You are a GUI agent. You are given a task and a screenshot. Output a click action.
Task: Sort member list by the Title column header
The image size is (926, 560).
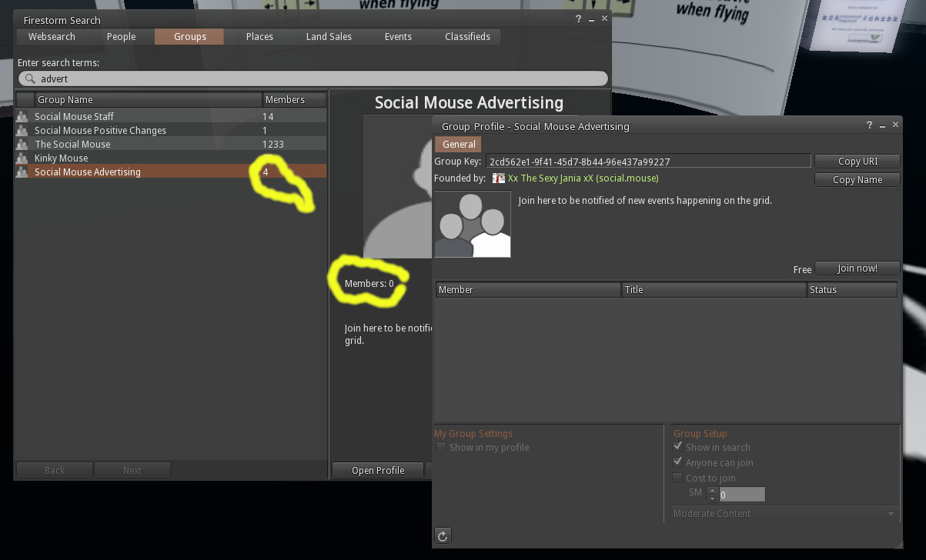[x=714, y=289]
